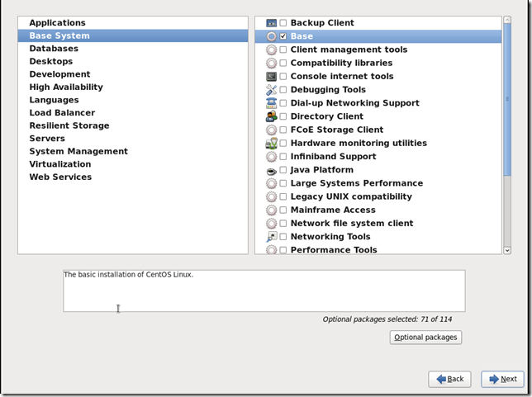
Task: Proceed with the Next button
Action: click(x=502, y=379)
